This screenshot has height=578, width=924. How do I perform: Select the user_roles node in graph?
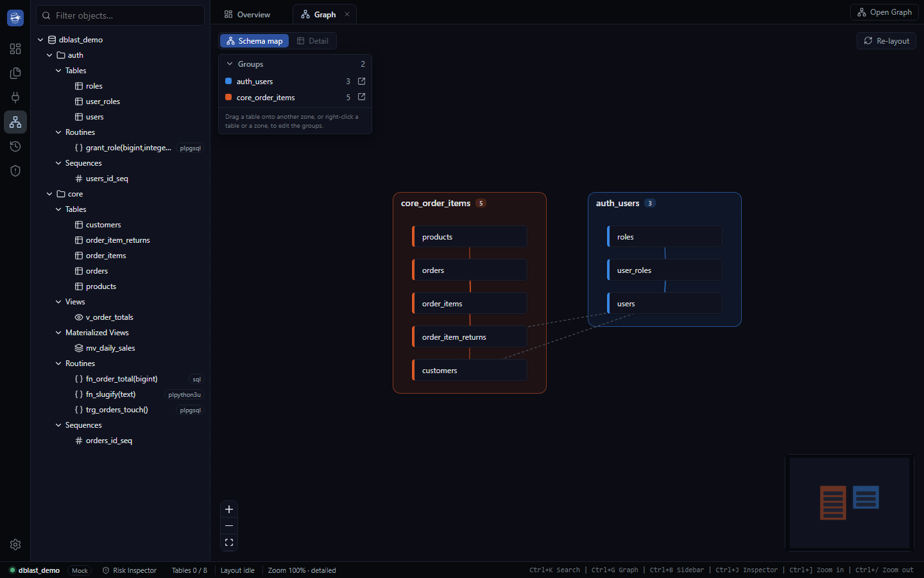click(665, 270)
